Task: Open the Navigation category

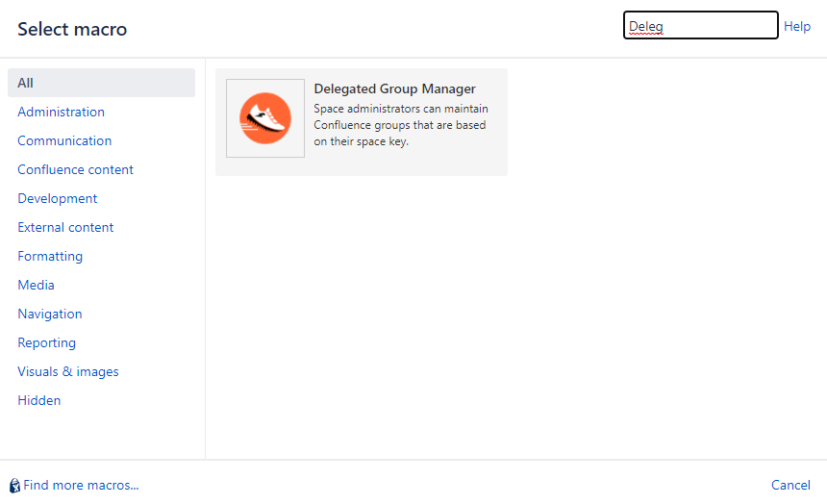Action: pos(50,314)
